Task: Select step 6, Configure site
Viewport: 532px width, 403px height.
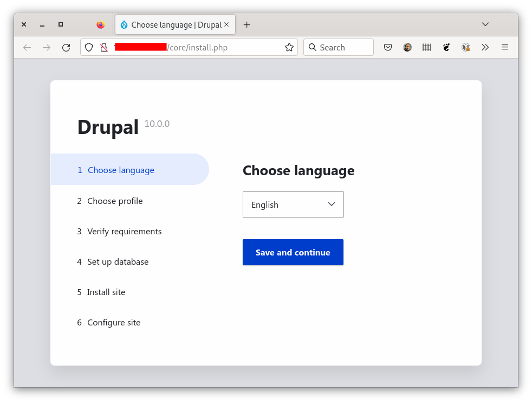Action: [x=114, y=322]
